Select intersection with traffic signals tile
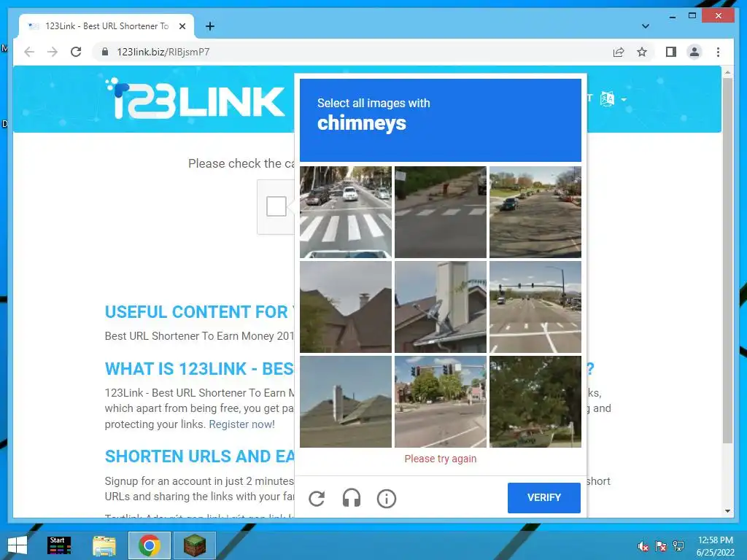The image size is (747, 560). [x=441, y=402]
